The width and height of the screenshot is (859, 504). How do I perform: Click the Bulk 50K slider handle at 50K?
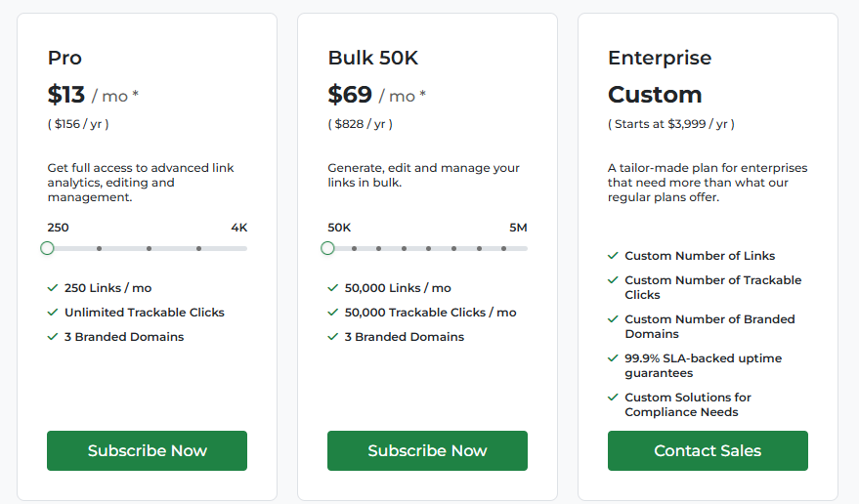coord(327,248)
